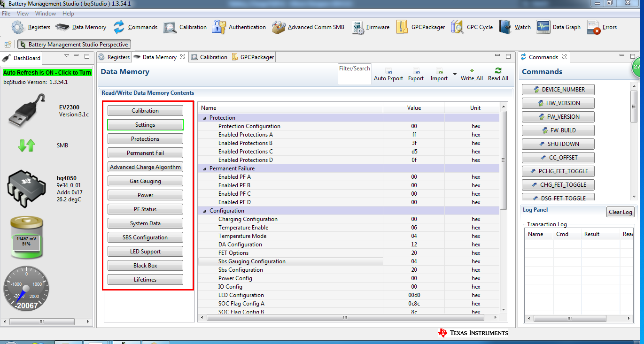Send the CHG_FET_TOGGLE command

pos(558,185)
